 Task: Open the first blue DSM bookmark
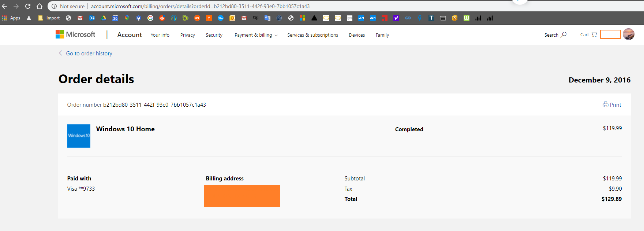361,18
